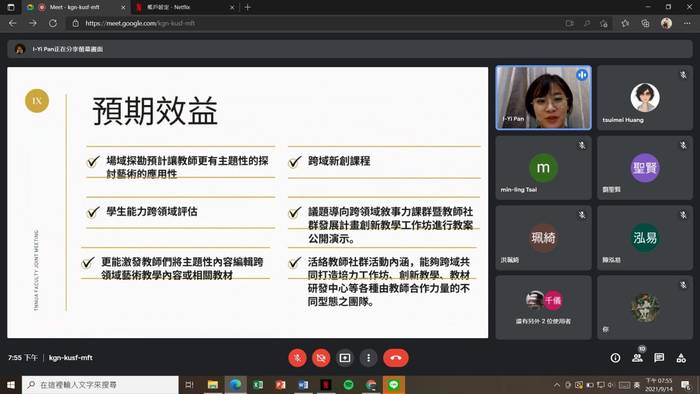This screenshot has height=394, width=700.
Task: Switch to the Meet kgn-kusf-mft tab
Action: (x=74, y=7)
